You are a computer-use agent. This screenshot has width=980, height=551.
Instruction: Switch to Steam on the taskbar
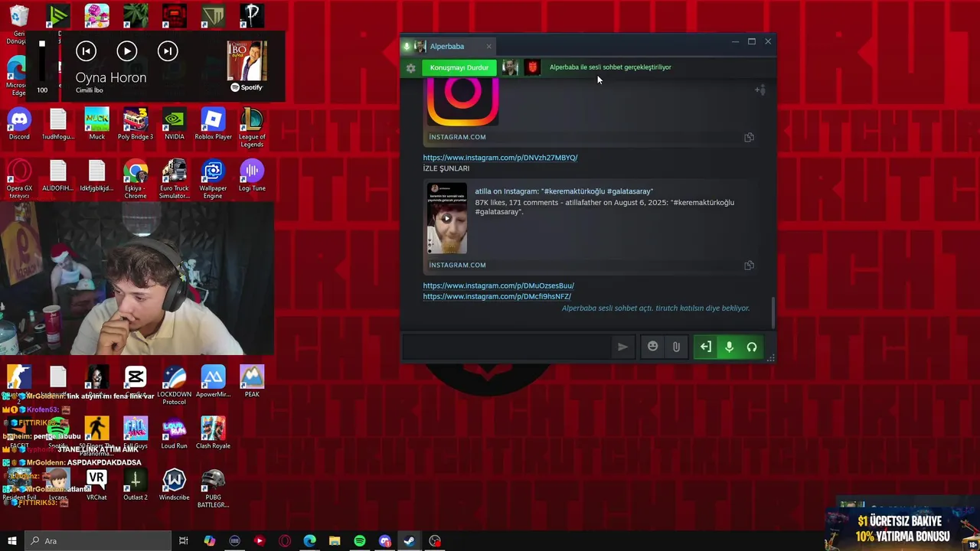[x=410, y=541]
